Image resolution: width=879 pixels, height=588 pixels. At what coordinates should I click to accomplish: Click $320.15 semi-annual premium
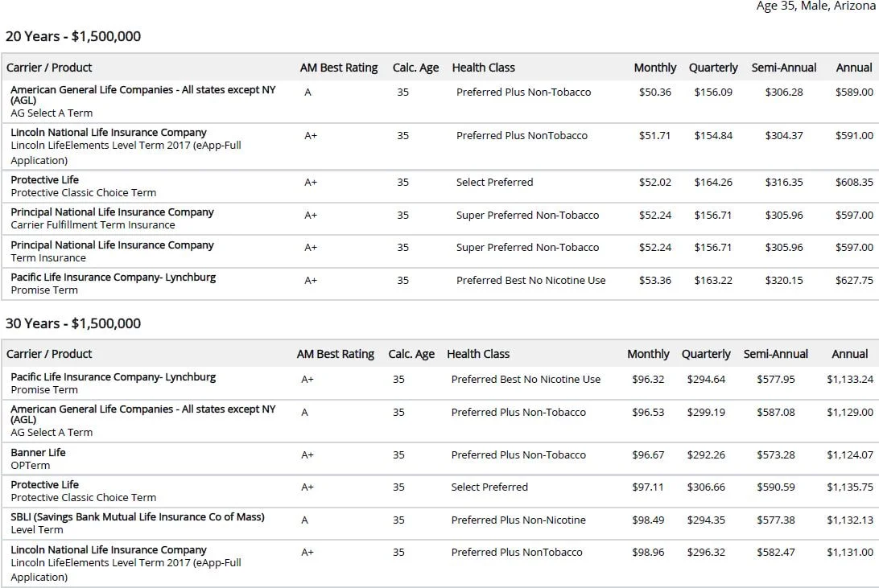(784, 280)
